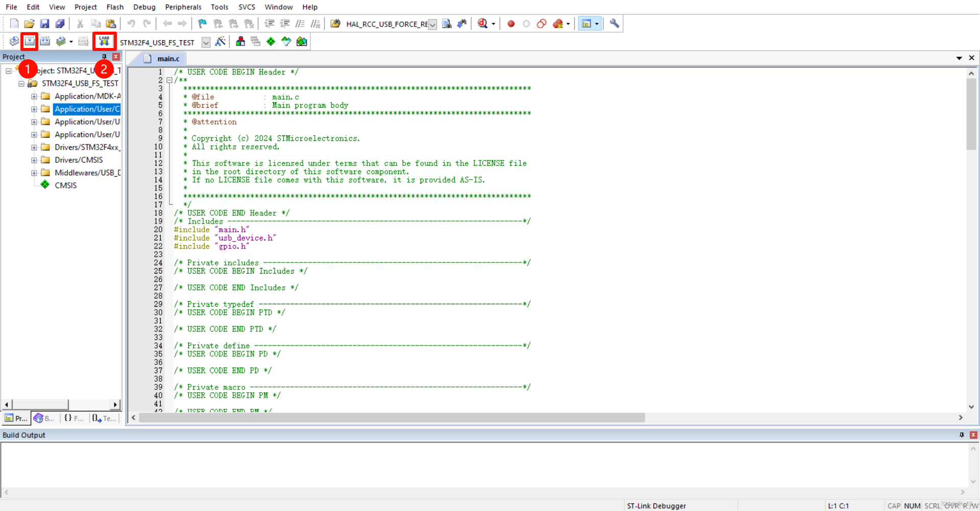Screen dimensions: 980x511
Task: Close the Build Output panel
Action: [973, 435]
